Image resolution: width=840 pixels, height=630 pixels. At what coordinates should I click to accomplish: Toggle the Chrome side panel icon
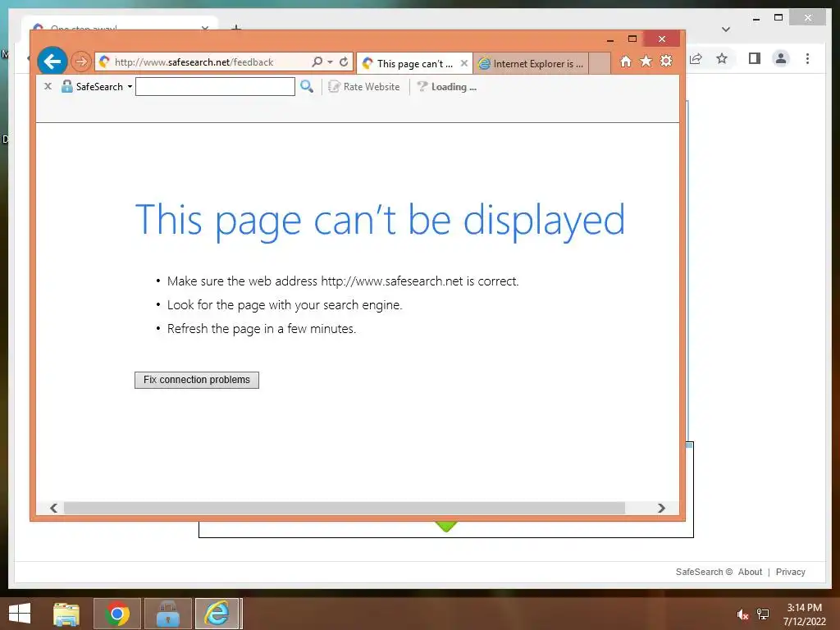pyautogui.click(x=755, y=58)
